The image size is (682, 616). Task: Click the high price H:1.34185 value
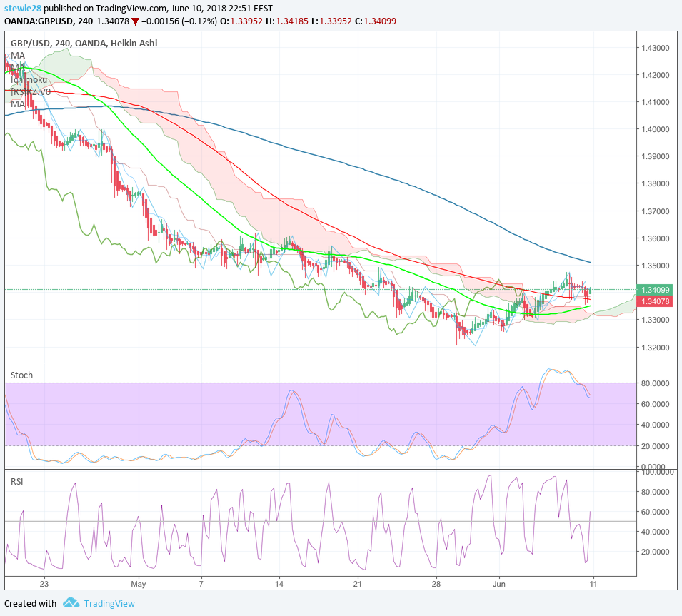(287, 21)
